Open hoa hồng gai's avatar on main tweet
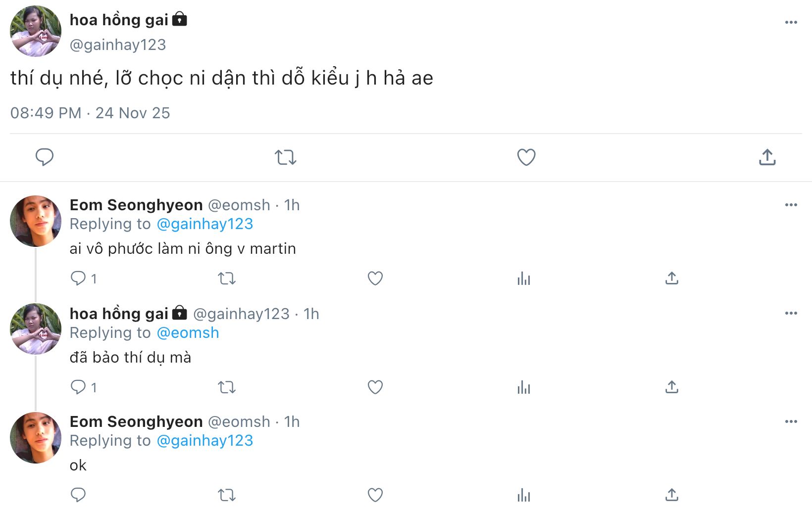Viewport: 812px width, 510px height. pyautogui.click(x=36, y=31)
